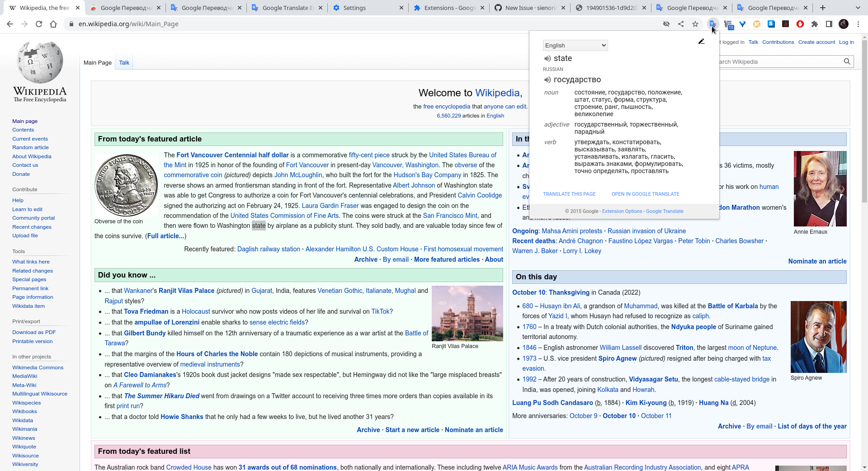This screenshot has width=868, height=471.
Task: Open the Mahsa Amini protests link
Action: tap(572, 231)
